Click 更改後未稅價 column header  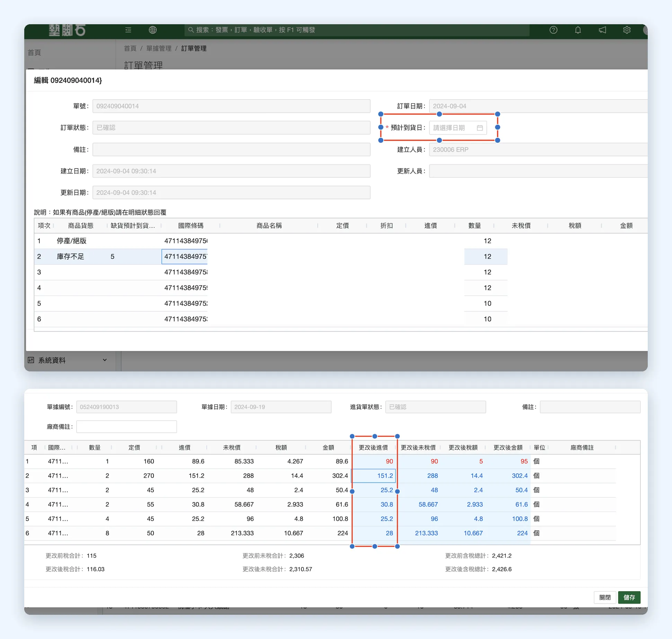pyautogui.click(x=418, y=448)
